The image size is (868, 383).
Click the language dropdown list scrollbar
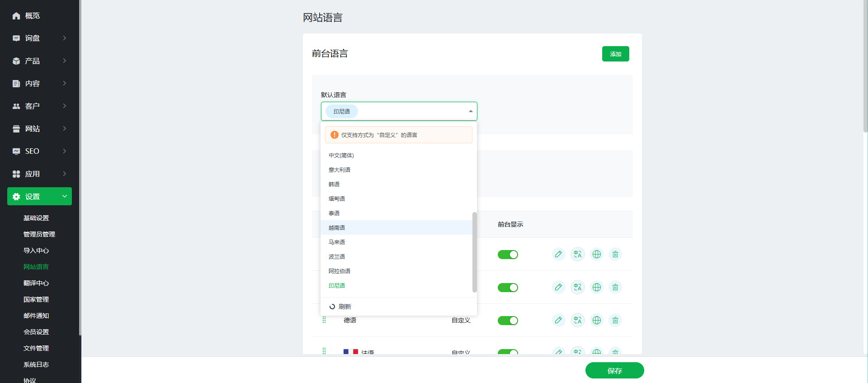point(474,252)
